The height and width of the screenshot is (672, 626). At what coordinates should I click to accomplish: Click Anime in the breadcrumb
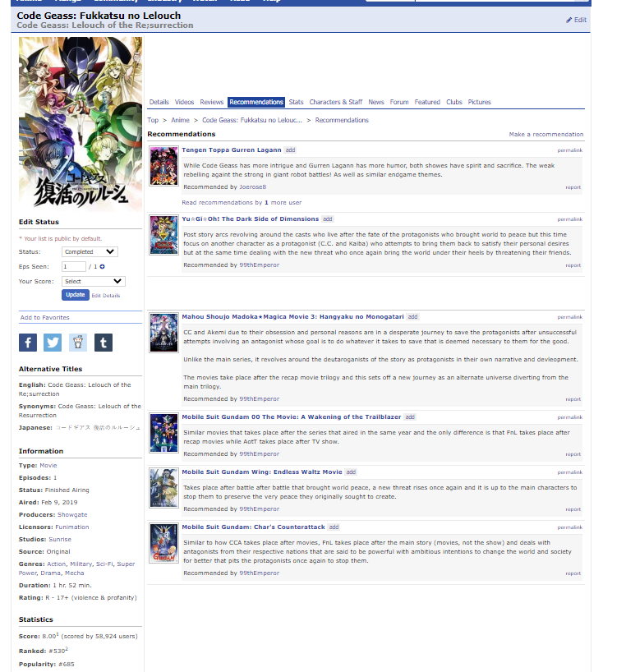(181, 120)
